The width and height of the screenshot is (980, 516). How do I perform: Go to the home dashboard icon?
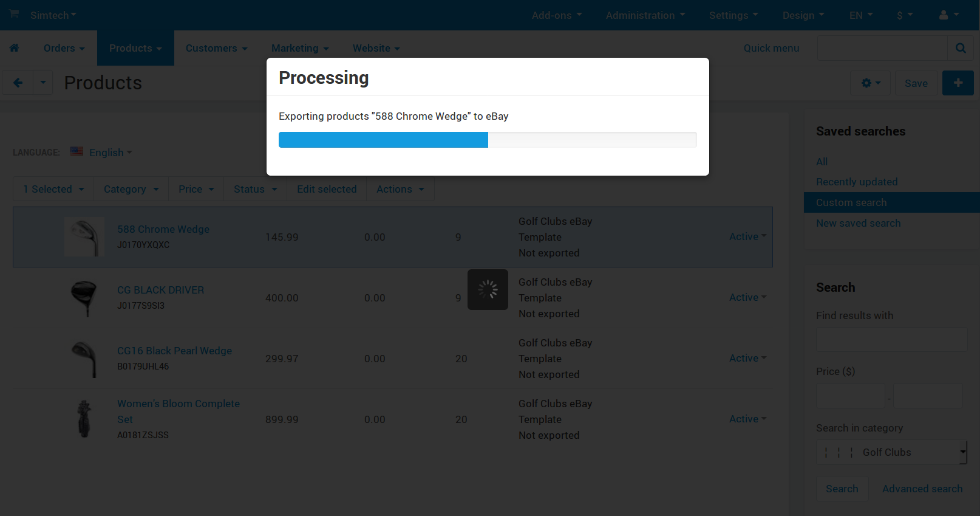14,48
